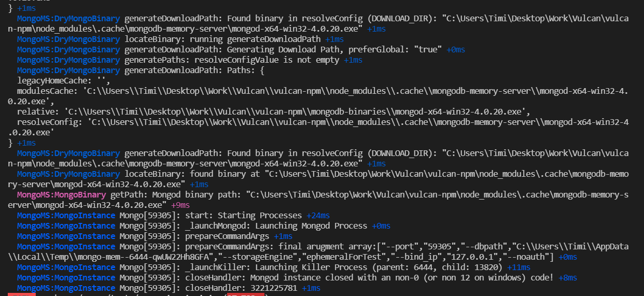Click 'locateBinary: found binary at' text
The image size is (644, 296).
192,174
